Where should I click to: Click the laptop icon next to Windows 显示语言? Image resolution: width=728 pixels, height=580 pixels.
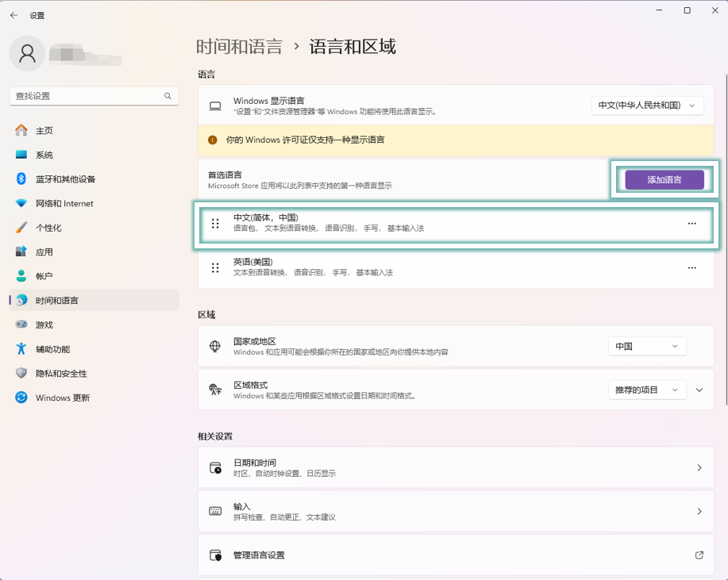coord(215,106)
